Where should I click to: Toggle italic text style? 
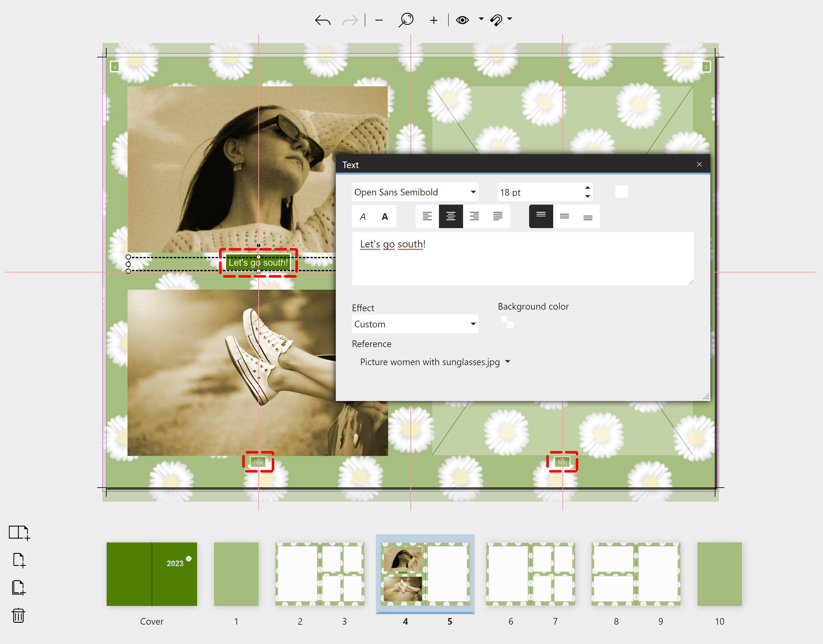pyautogui.click(x=363, y=216)
